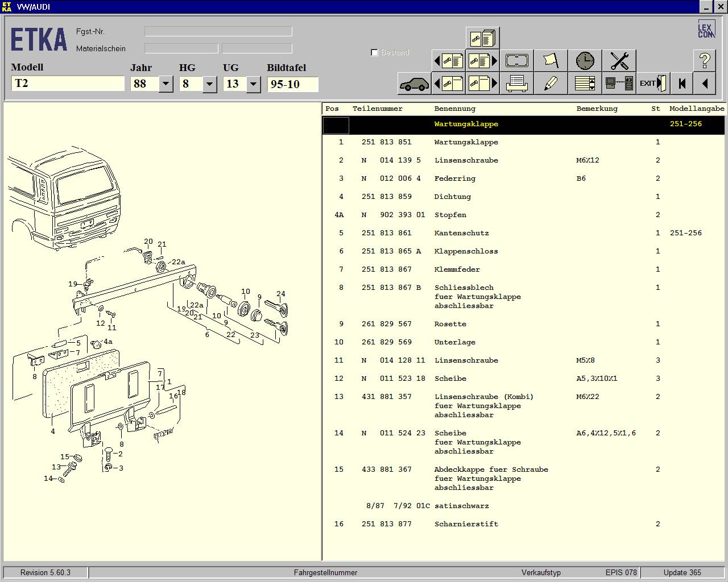The width and height of the screenshot is (728, 582).
Task: Click callout 22a near top of diagram
Action: pyautogui.click(x=179, y=262)
